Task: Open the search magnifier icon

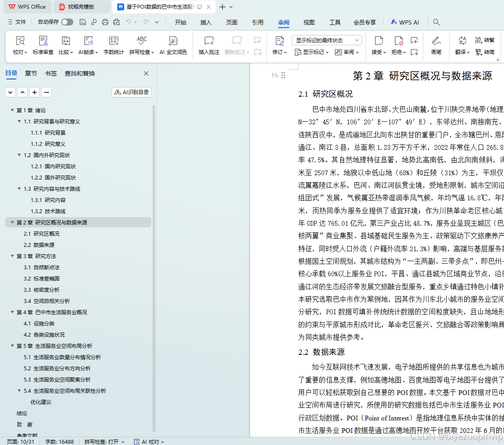Action: [x=436, y=22]
